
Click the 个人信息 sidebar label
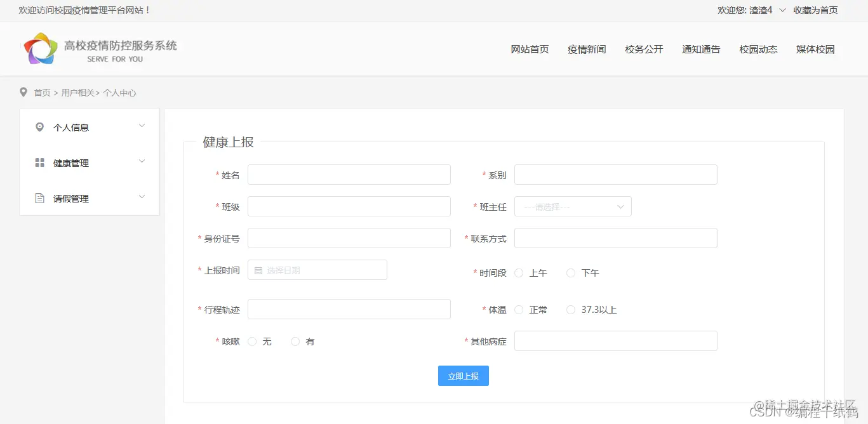click(71, 128)
